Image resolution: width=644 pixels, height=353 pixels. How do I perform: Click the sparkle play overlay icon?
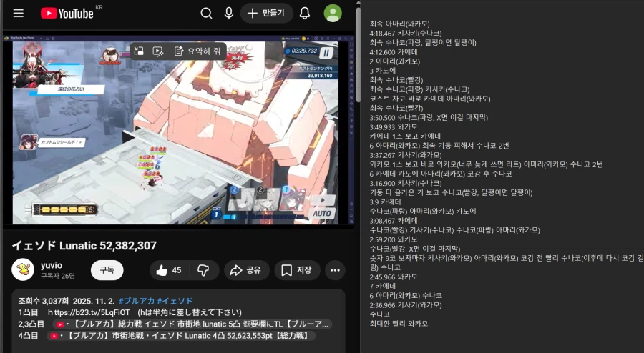coord(158,51)
